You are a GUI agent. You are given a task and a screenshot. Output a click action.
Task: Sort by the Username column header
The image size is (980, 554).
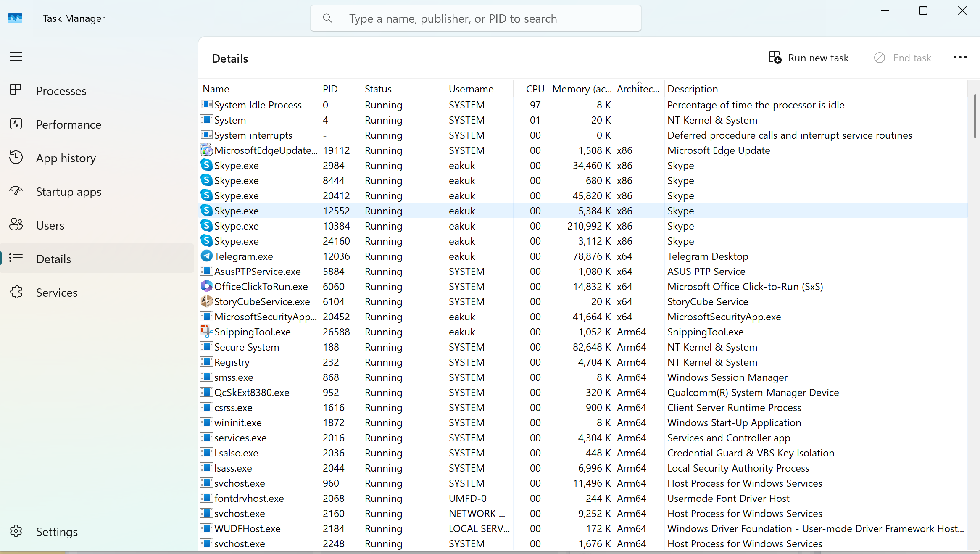click(x=479, y=89)
